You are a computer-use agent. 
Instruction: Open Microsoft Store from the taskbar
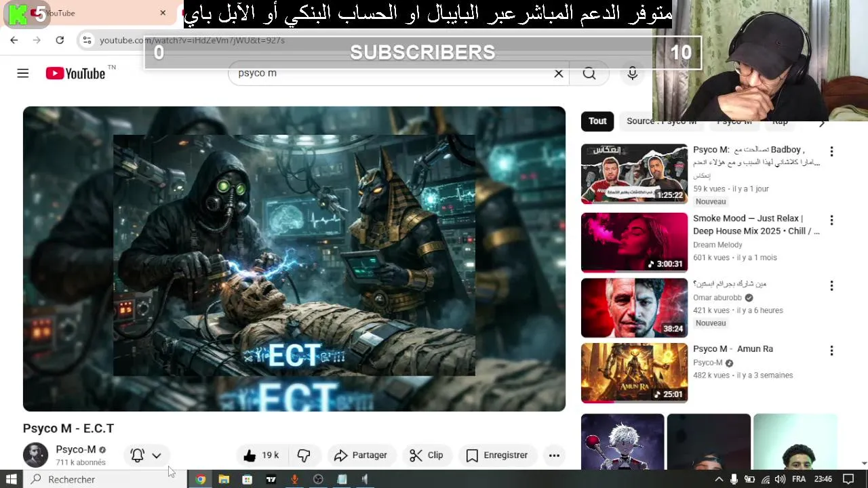(248, 479)
